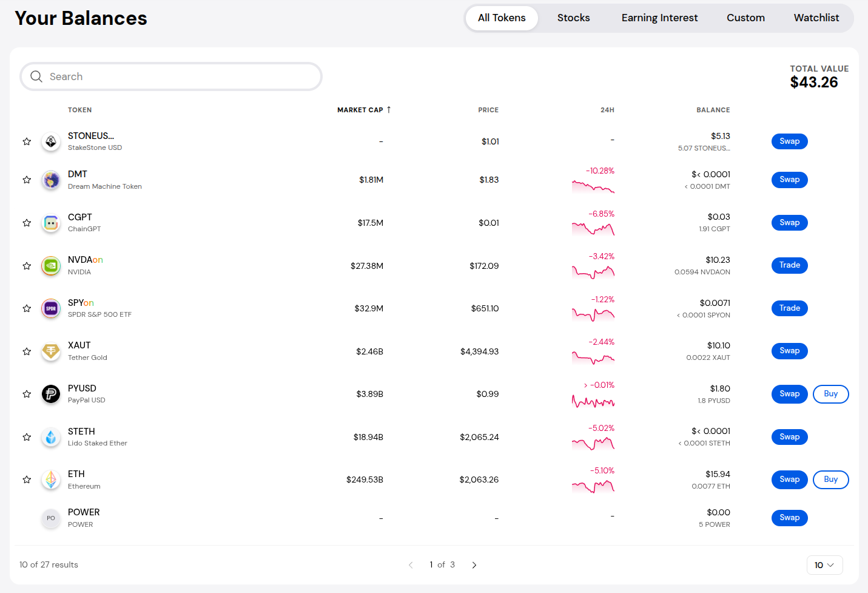Click the DMT Dream Machine token icon

coord(51,180)
